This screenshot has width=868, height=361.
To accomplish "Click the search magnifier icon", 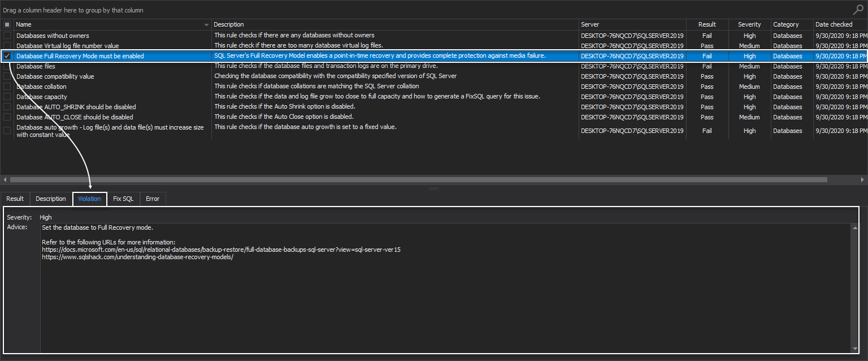I will (x=858, y=9).
